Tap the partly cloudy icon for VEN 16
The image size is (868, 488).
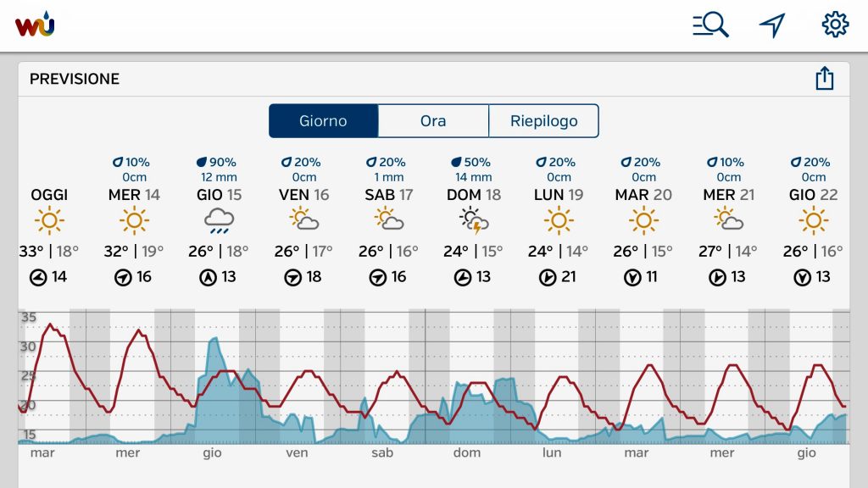coord(304,219)
